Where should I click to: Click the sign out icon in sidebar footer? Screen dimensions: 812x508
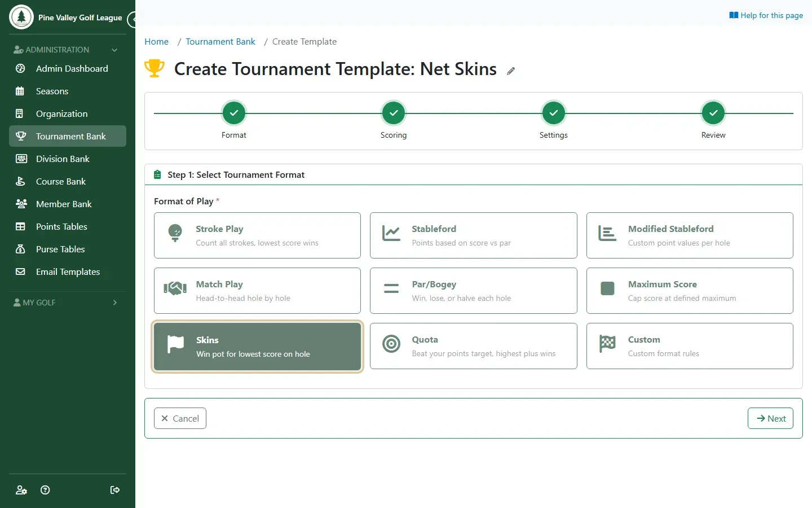pyautogui.click(x=115, y=490)
